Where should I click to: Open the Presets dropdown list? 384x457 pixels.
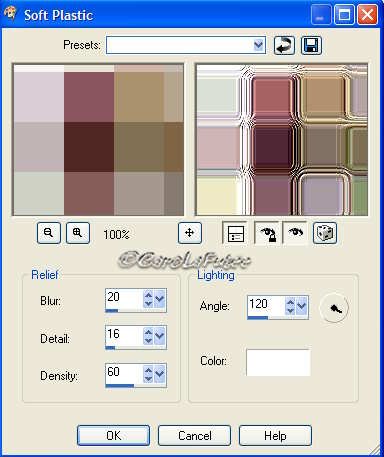coord(259,45)
